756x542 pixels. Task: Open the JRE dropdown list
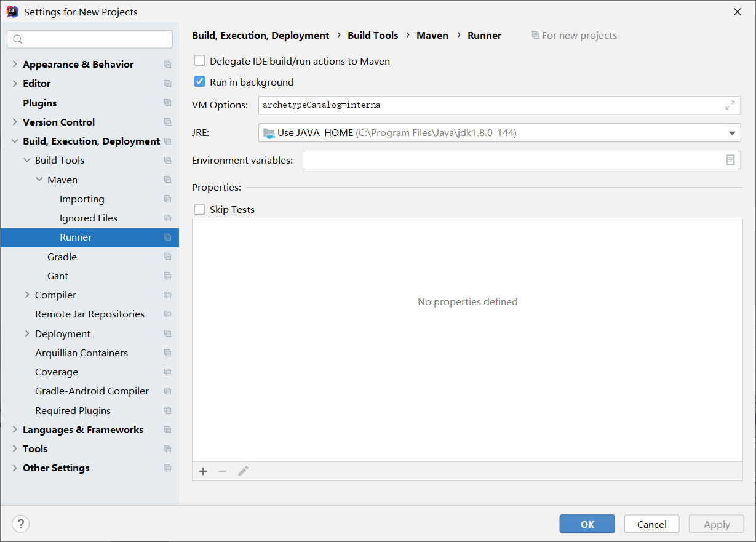pyautogui.click(x=732, y=133)
